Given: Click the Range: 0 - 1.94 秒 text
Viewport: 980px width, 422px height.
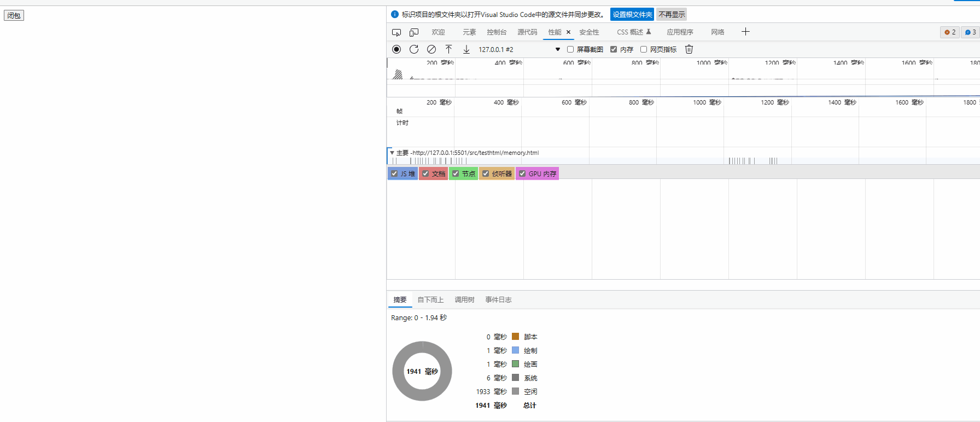Looking at the screenshot, I should (419, 317).
